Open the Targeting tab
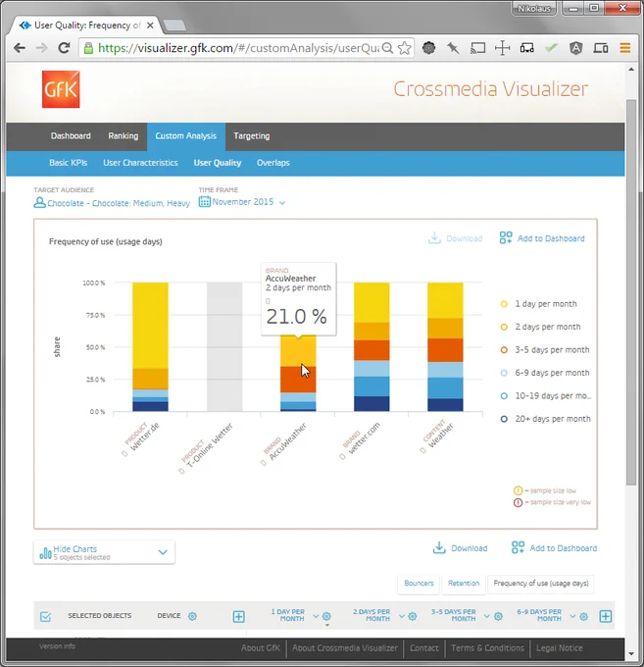Image resolution: width=644 pixels, height=667 pixels. click(251, 136)
